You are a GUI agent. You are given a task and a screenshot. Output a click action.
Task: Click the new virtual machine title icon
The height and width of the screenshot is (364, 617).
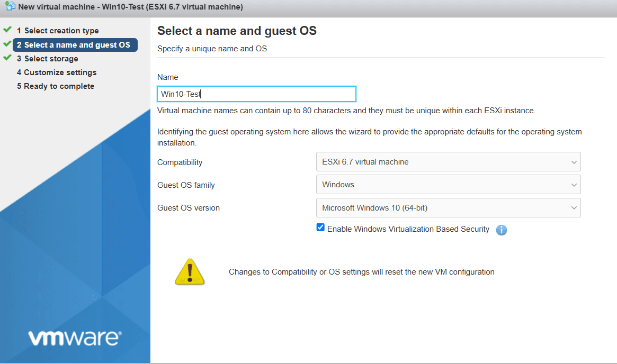pyautogui.click(x=10, y=6)
